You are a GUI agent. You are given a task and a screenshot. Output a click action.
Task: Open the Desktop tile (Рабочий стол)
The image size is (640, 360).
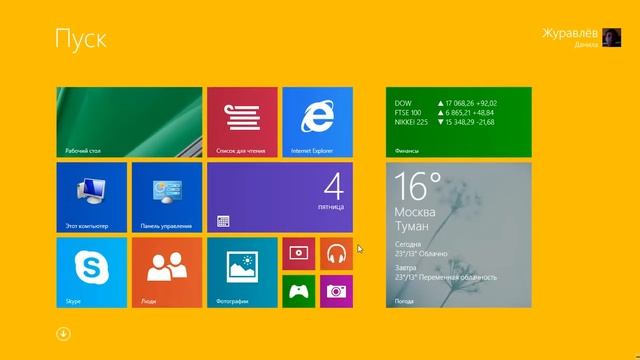[129, 122]
